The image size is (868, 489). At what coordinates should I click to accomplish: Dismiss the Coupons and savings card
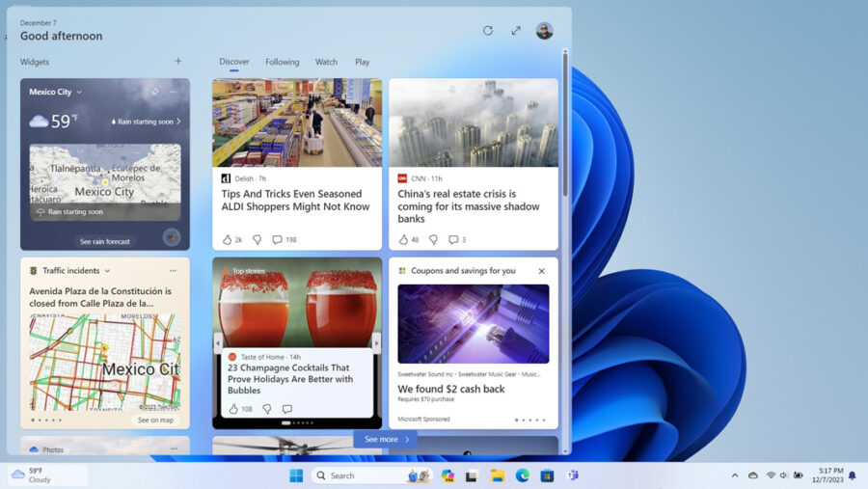pos(541,271)
